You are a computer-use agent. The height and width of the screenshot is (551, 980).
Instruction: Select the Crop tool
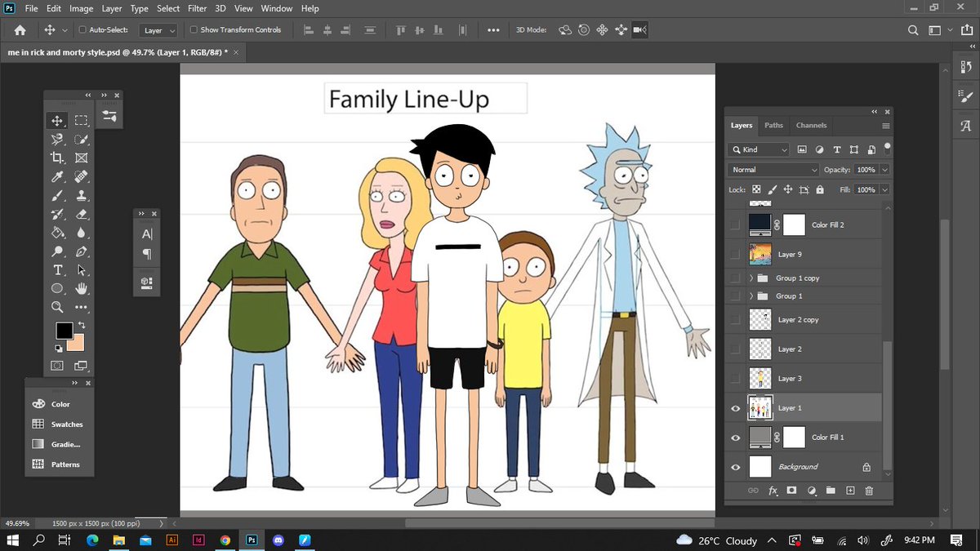[57, 158]
